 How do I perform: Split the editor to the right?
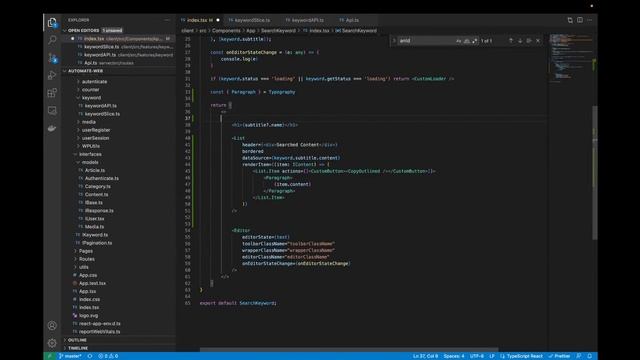click(580, 20)
